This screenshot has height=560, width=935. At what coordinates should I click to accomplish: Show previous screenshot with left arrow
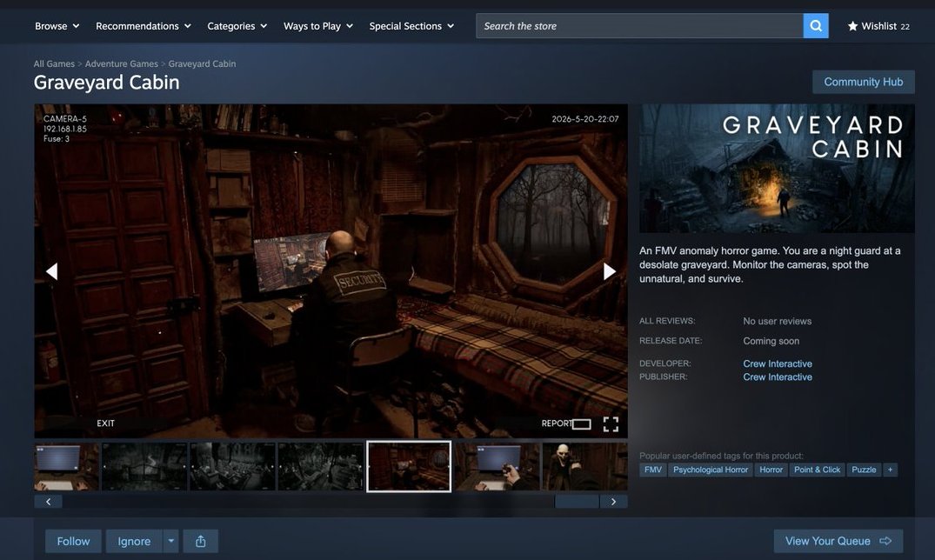(x=52, y=271)
